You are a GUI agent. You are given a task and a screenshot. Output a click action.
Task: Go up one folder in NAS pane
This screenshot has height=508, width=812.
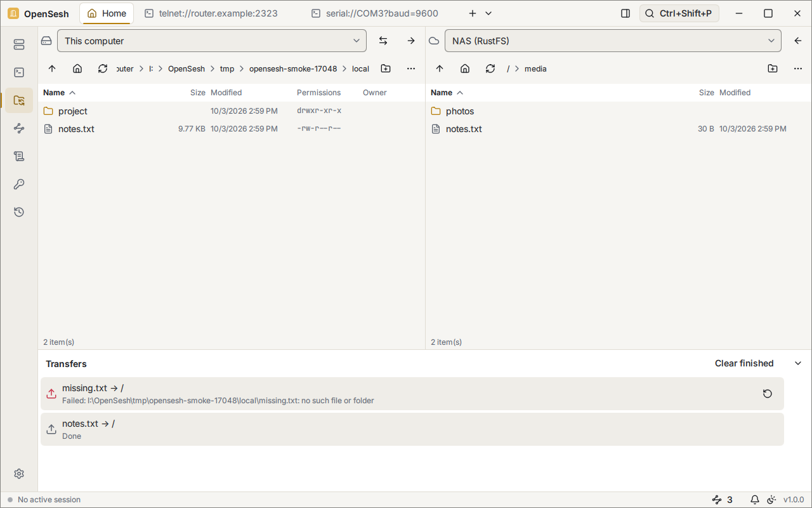pyautogui.click(x=440, y=69)
